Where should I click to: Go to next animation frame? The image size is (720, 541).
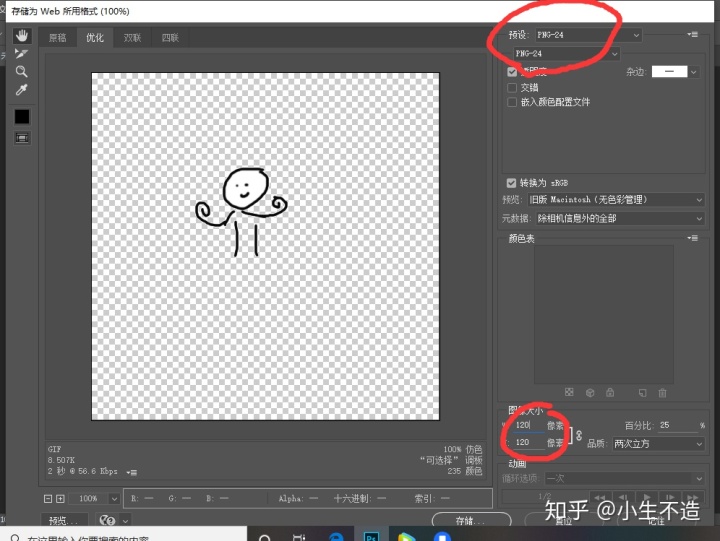670,497
